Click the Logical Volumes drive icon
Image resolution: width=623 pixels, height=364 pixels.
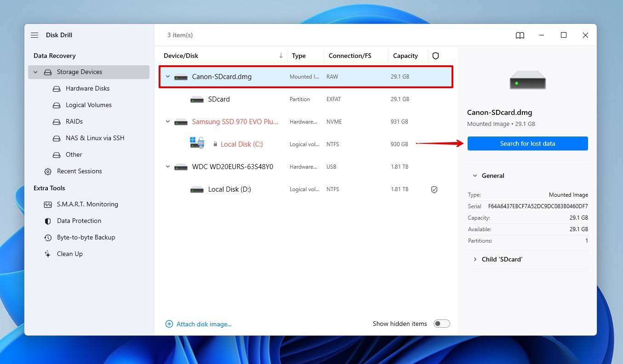tap(57, 105)
